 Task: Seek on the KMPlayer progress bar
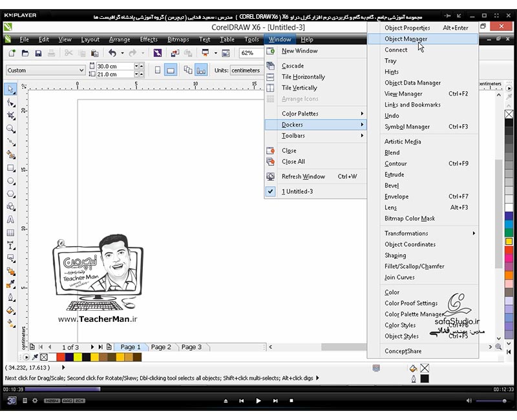tap(258, 390)
